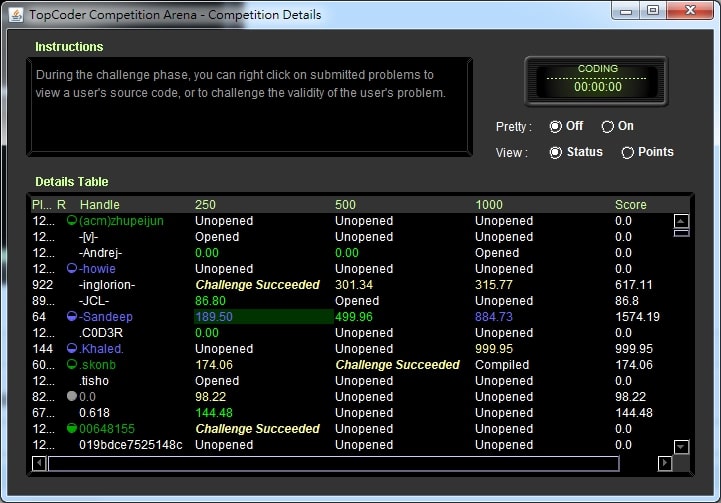
Task: Select -inglorion-'s 301.34 cell
Action: click(x=354, y=285)
